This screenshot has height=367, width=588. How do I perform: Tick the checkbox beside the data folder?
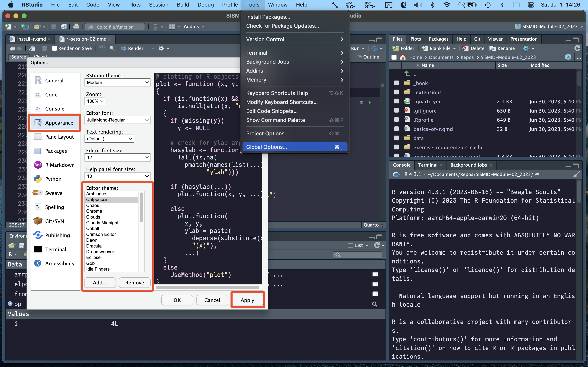(396, 138)
